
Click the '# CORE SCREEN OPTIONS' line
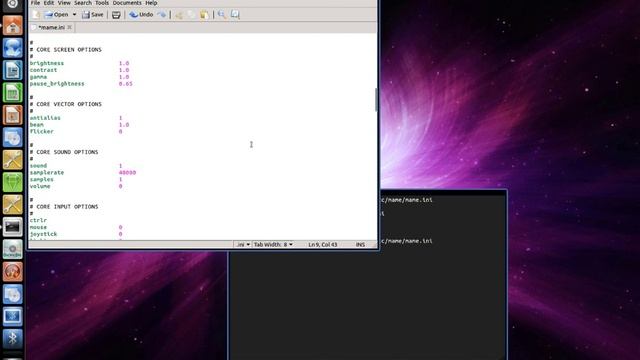66,49
